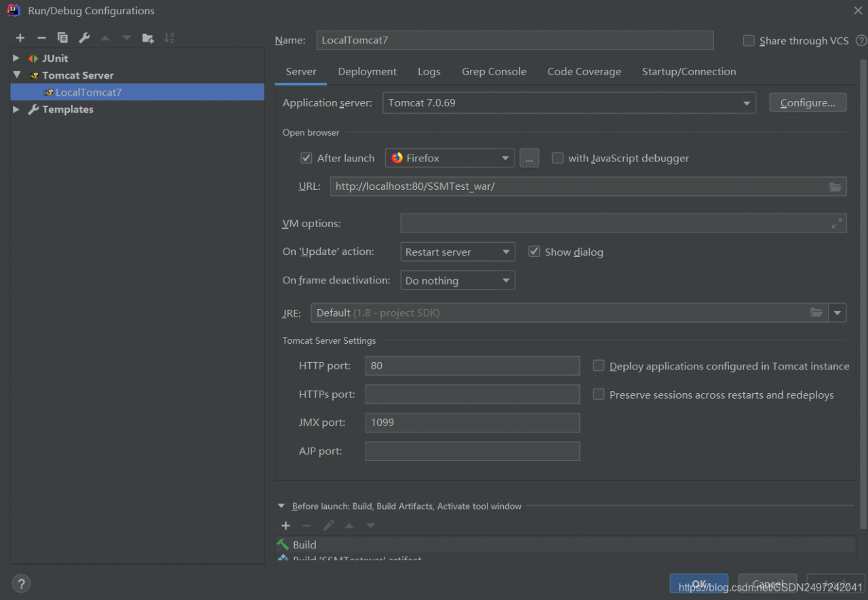Screen dimensions: 868x600
Task: Toggle Share through VCS checkbox
Action: pos(749,41)
